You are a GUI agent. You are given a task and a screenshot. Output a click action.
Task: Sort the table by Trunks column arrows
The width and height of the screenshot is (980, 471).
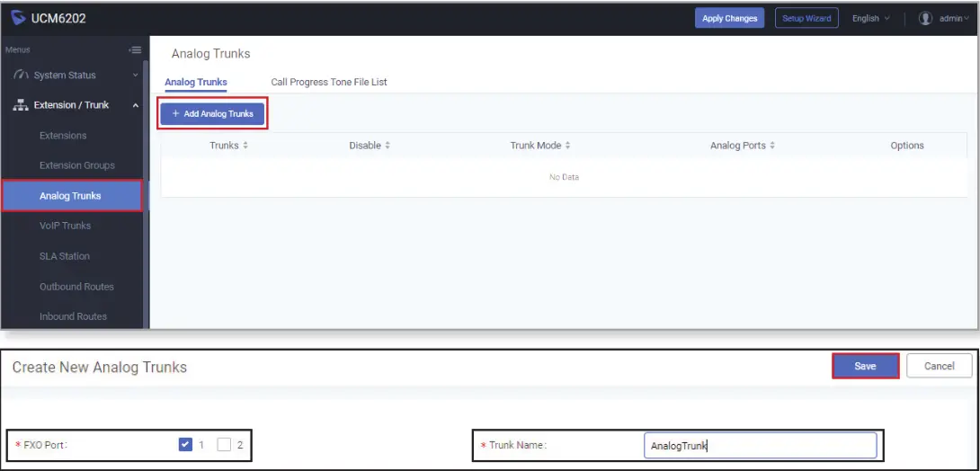pos(245,145)
